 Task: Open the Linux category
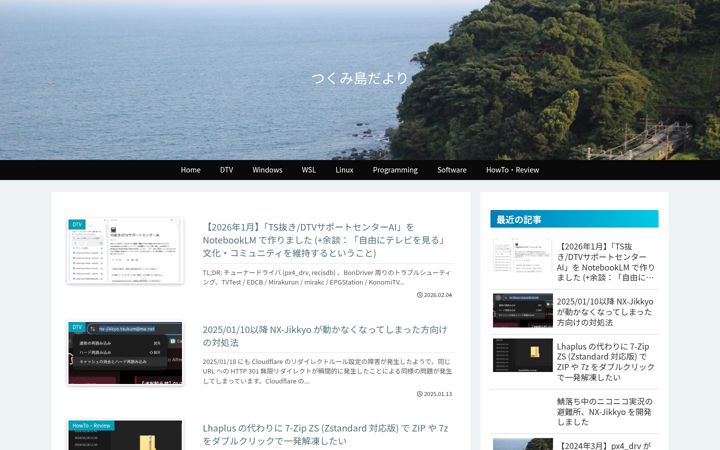[x=344, y=170]
